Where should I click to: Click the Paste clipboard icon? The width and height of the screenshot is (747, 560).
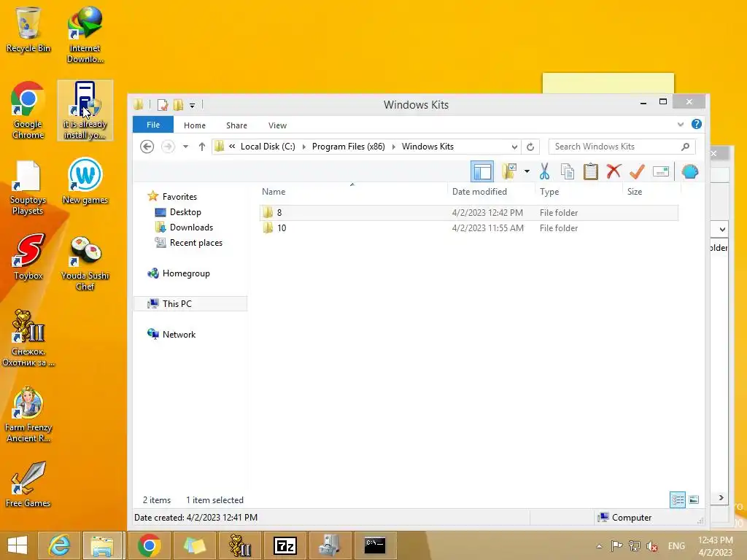(x=591, y=171)
